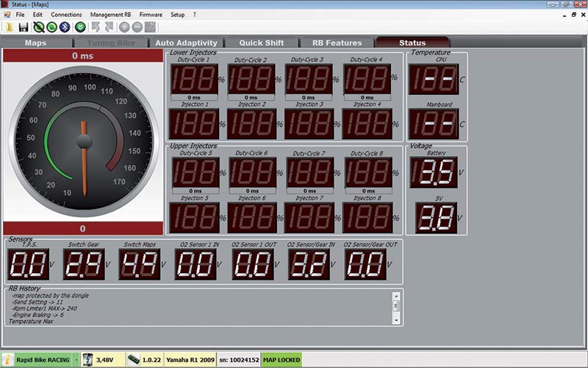The image size is (588, 368).
Task: Open the Connections menu
Action: point(66,14)
